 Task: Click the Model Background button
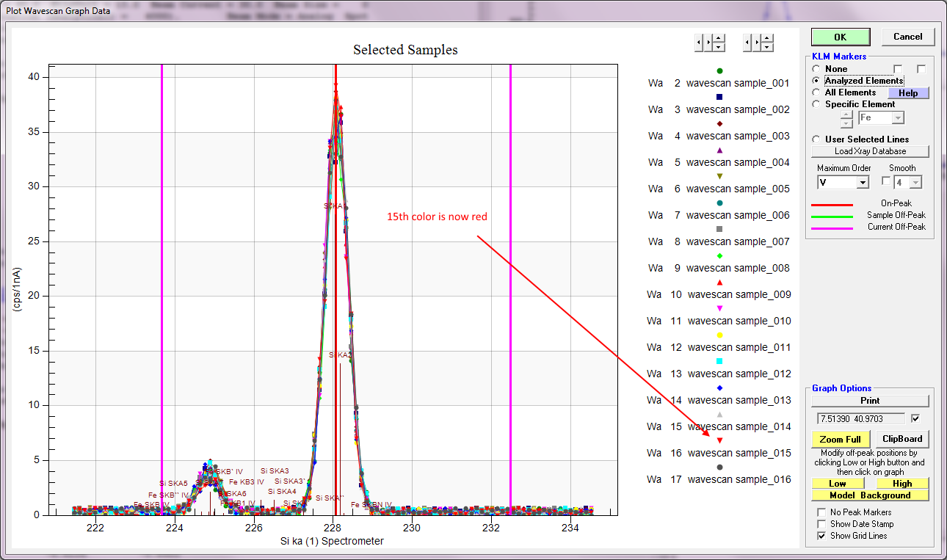(x=870, y=495)
